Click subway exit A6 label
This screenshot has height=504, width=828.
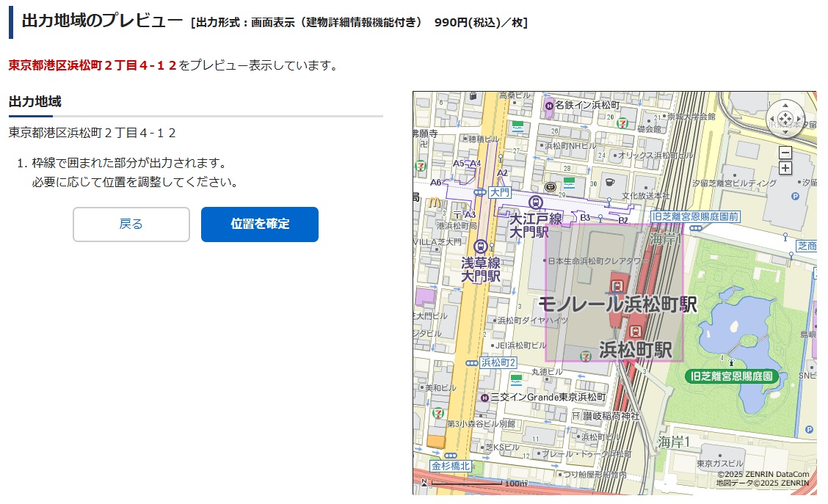click(435, 182)
